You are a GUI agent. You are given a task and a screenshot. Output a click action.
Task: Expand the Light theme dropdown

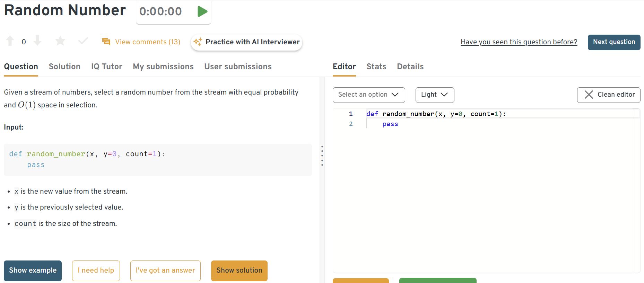click(x=435, y=95)
